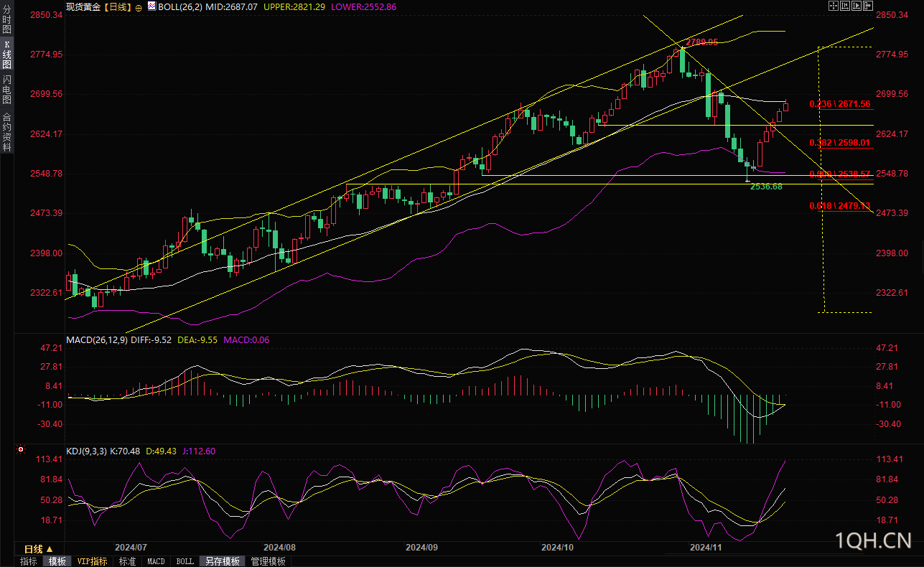Click the 2850.34 right price axis label
The width and height of the screenshot is (924, 567).
[x=893, y=15]
